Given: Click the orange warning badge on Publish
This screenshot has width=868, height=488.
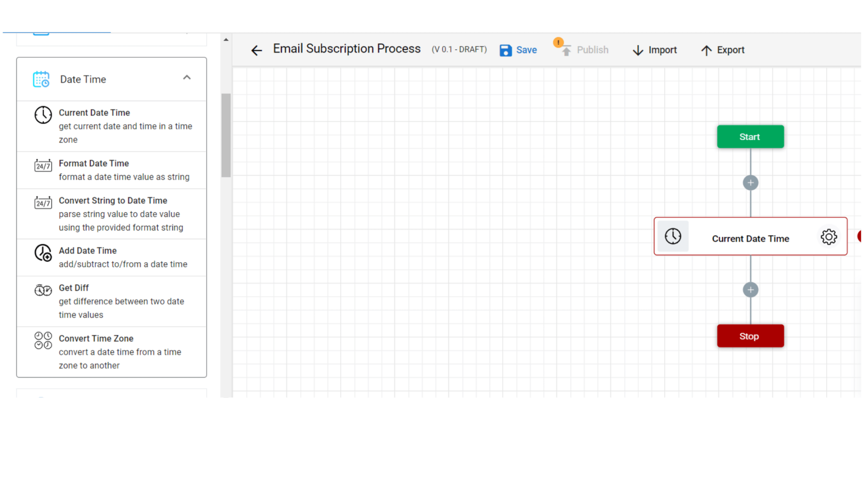Looking at the screenshot, I should [558, 42].
